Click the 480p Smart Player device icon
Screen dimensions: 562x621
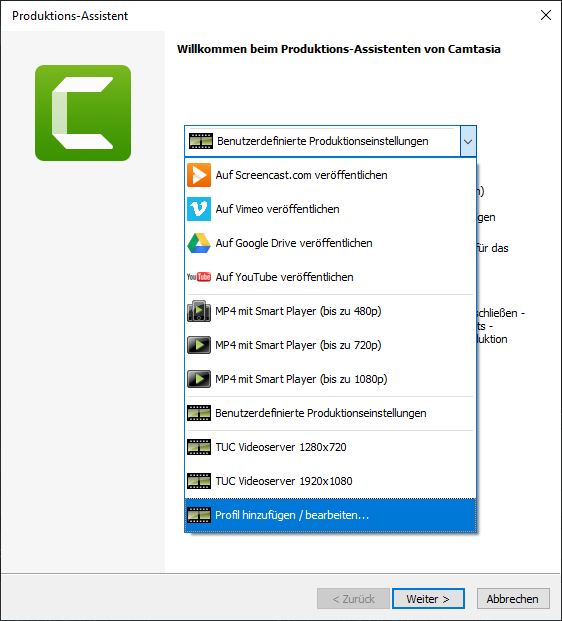click(199, 311)
